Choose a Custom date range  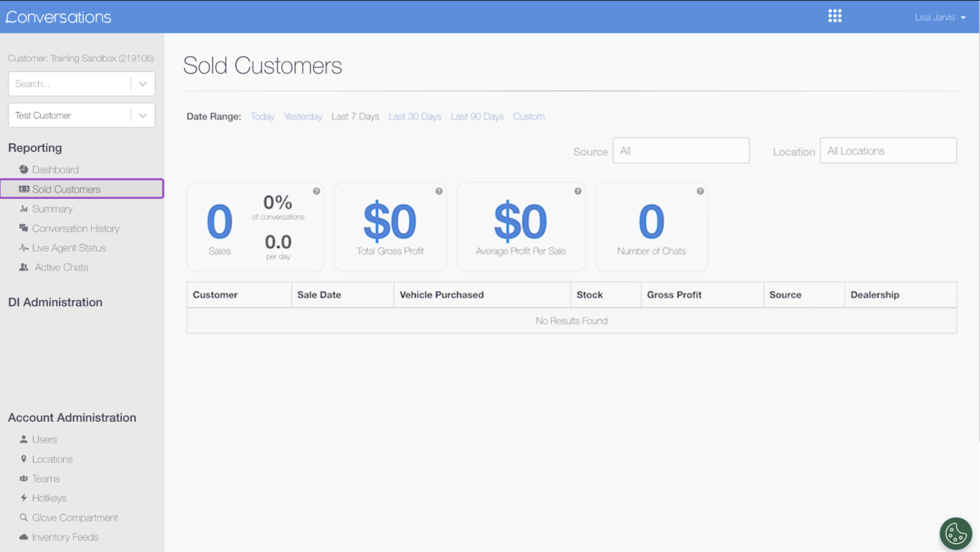click(529, 116)
